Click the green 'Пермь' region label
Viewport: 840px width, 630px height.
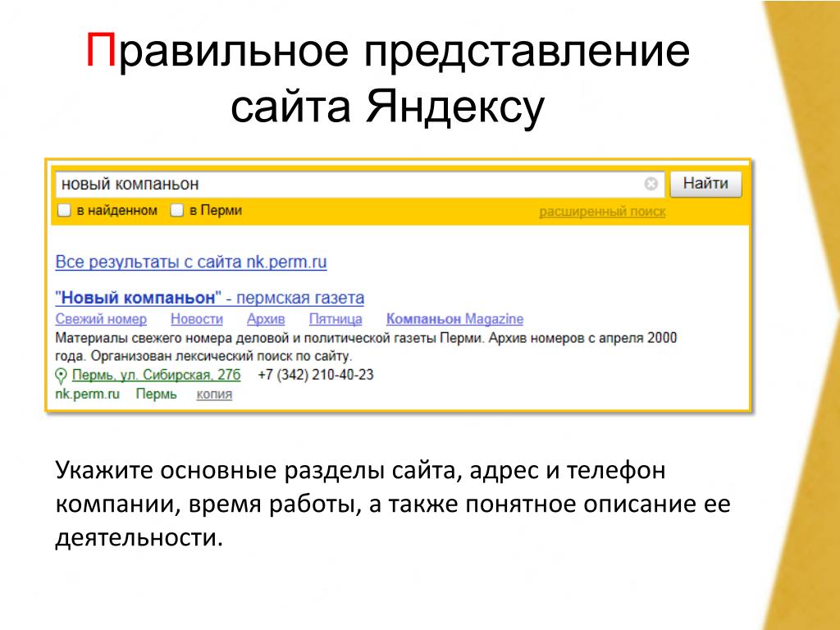(x=156, y=395)
